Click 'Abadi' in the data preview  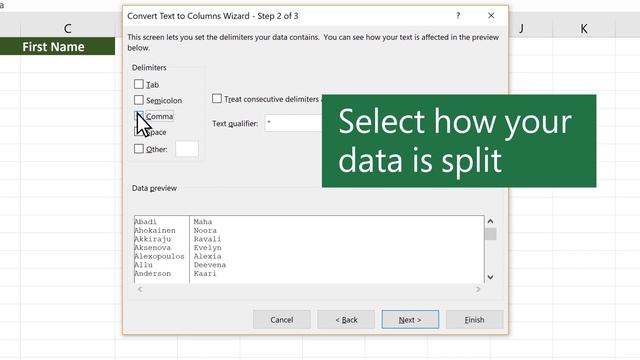click(146, 222)
